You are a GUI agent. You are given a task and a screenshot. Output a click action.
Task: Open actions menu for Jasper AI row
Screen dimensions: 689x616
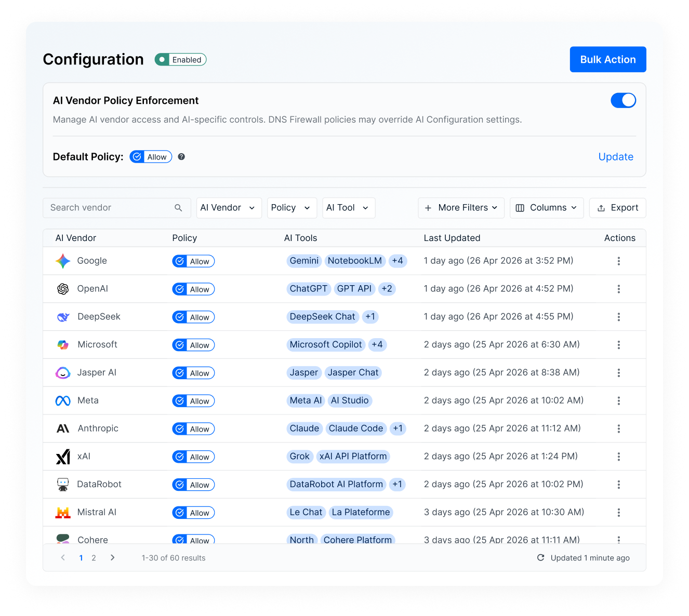(x=618, y=373)
